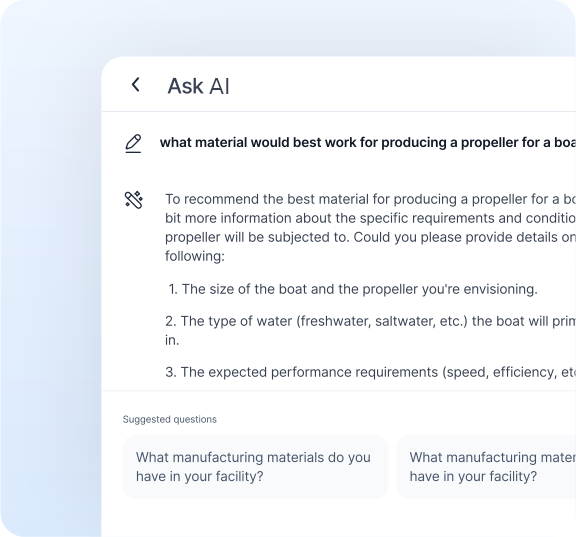Click the 'Ask AI' panel title
The width and height of the screenshot is (576, 537).
198,86
